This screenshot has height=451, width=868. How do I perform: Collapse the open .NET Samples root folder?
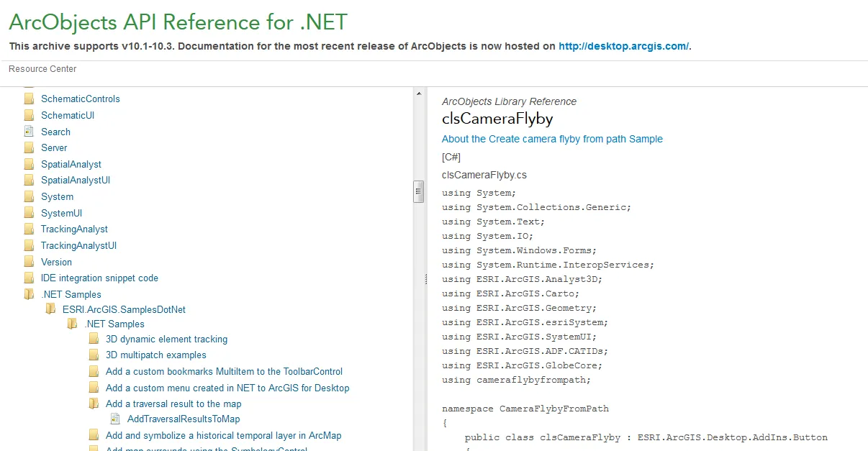[x=29, y=294]
